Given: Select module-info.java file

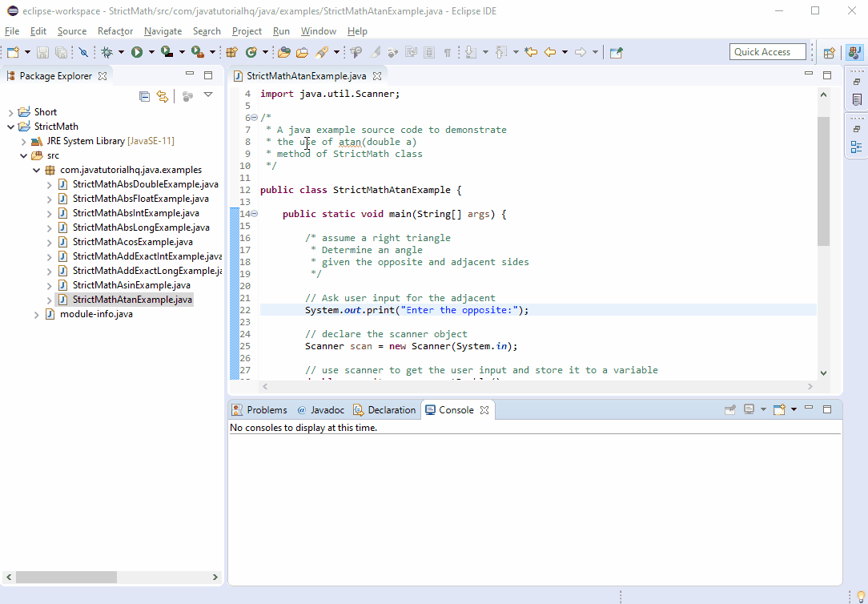Looking at the screenshot, I should 96,314.
